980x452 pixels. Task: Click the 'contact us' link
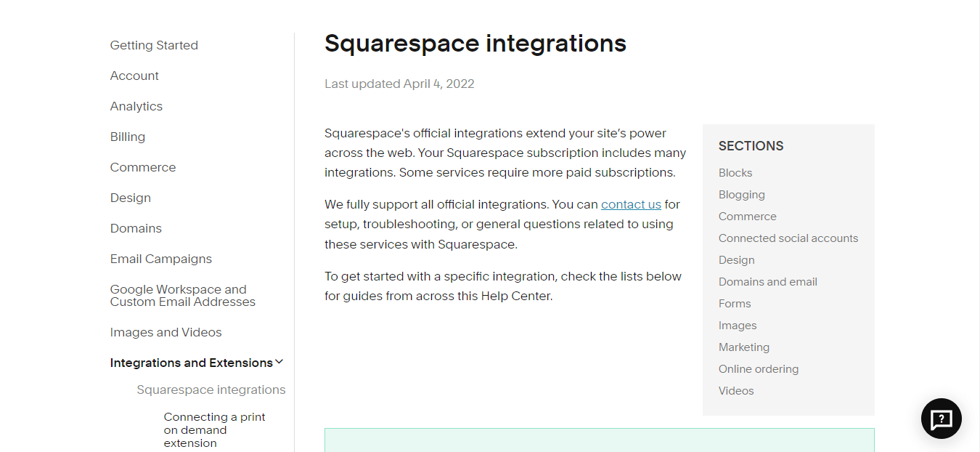click(631, 204)
